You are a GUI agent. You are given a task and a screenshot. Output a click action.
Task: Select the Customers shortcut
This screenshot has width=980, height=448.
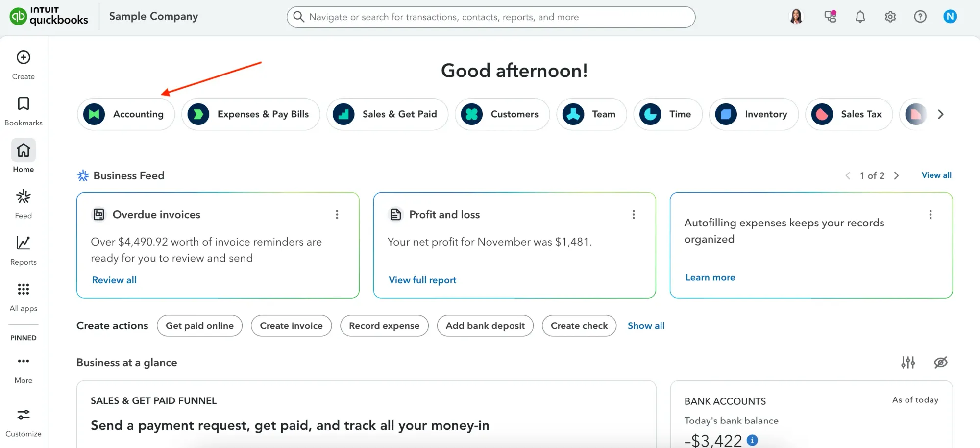click(502, 114)
